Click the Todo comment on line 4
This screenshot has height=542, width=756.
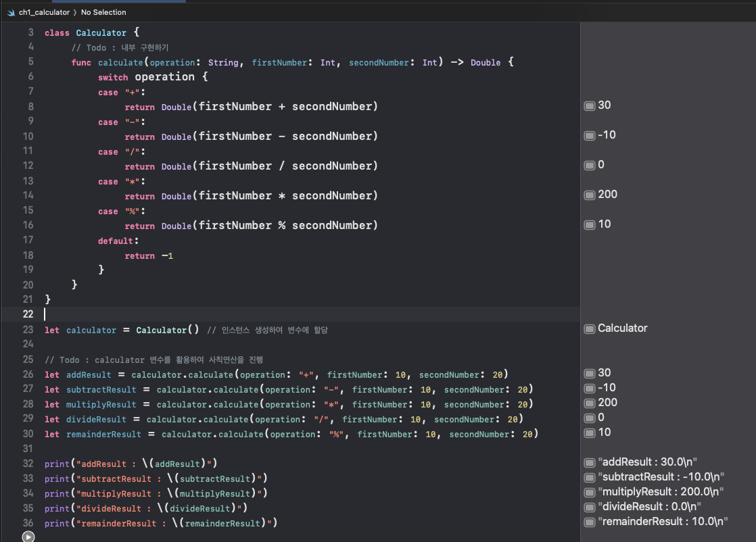tap(120, 48)
